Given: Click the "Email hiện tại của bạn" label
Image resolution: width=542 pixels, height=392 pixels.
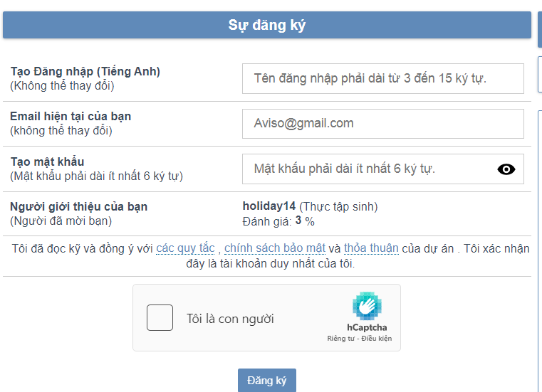Looking at the screenshot, I should [x=71, y=116].
